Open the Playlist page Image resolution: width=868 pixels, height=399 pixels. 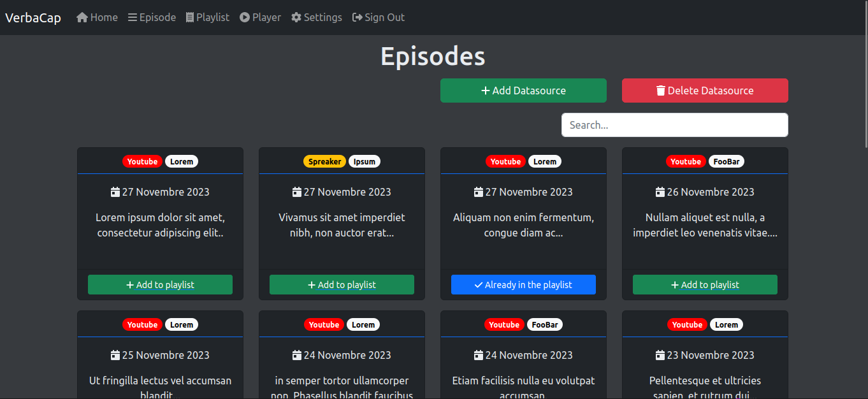pyautogui.click(x=208, y=17)
